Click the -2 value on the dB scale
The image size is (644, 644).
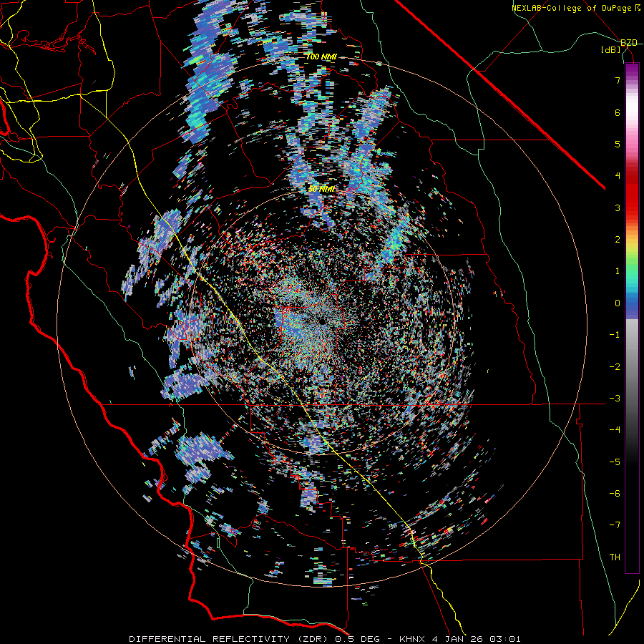click(615, 367)
